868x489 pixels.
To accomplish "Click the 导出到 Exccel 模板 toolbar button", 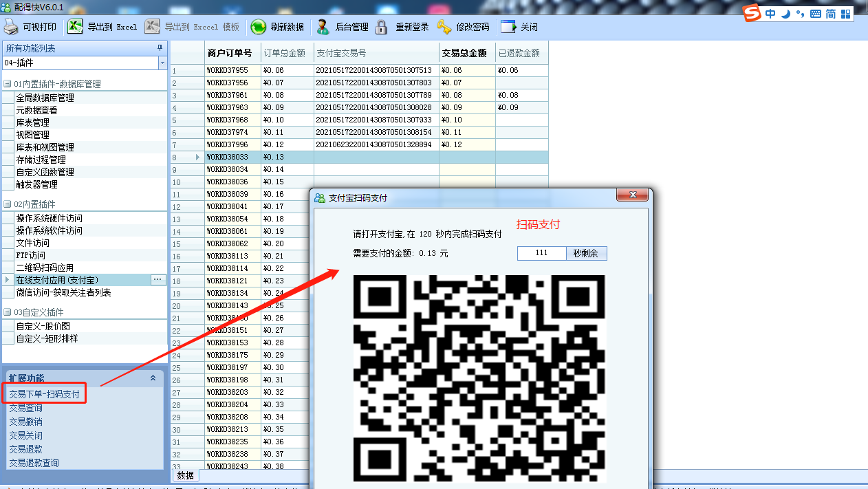I will tap(192, 28).
